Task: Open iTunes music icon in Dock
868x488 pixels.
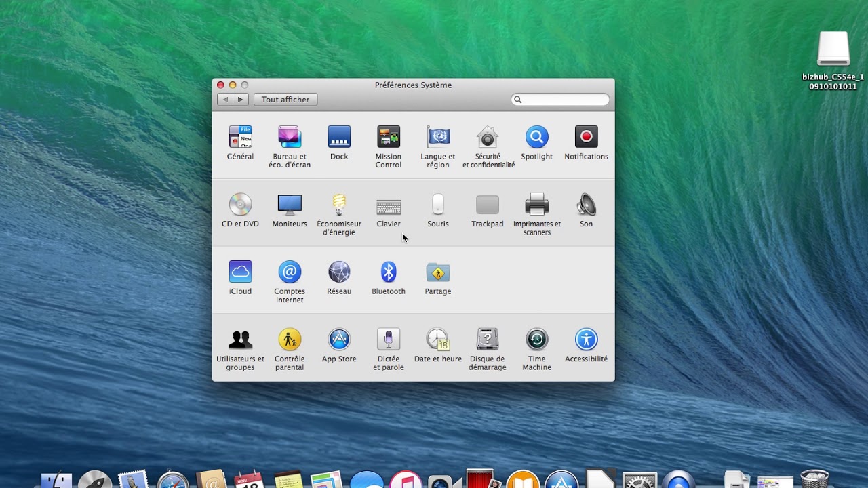Action: pyautogui.click(x=406, y=479)
